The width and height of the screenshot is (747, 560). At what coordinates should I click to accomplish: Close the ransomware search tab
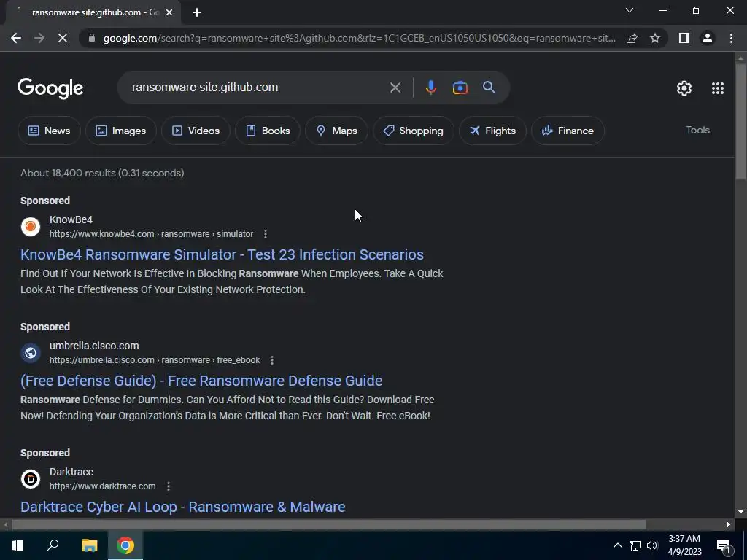click(169, 12)
